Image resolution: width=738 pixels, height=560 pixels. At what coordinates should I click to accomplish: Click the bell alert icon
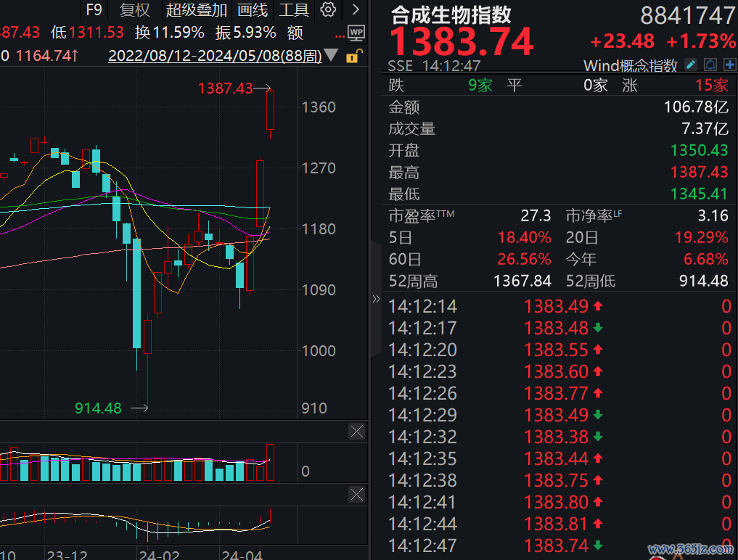click(710, 65)
